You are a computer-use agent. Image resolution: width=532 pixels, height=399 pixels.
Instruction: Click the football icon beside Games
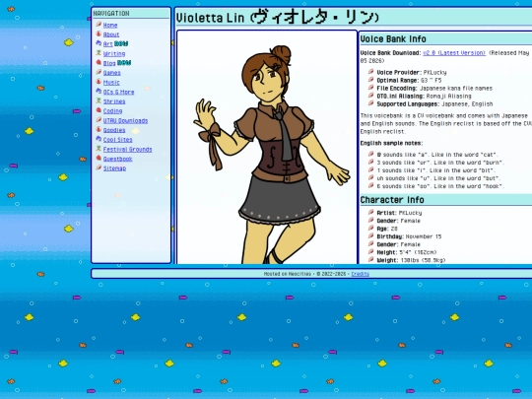coord(99,72)
